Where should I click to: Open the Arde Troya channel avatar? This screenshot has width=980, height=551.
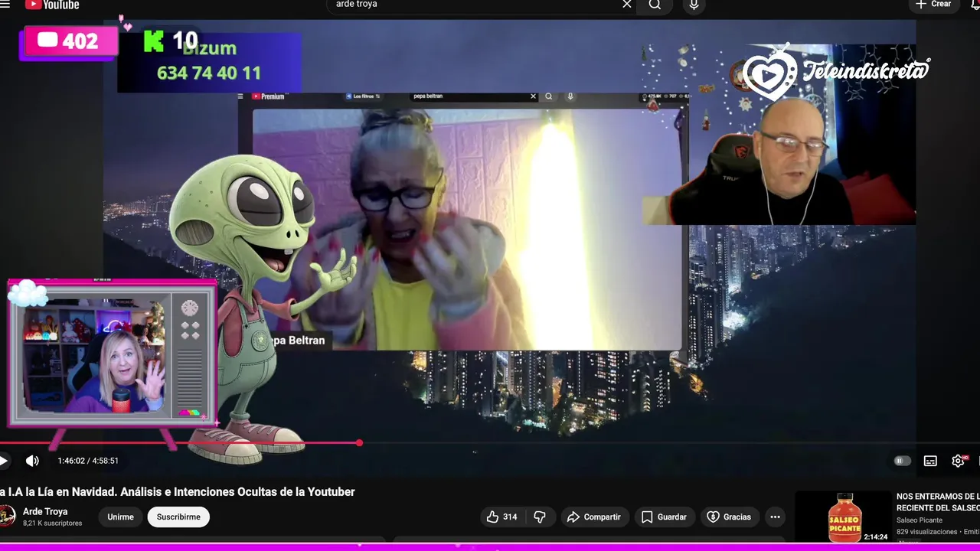coord(6,517)
